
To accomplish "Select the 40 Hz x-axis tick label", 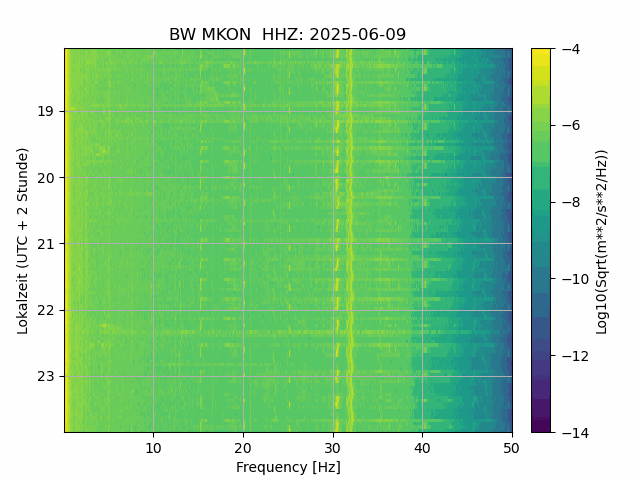I will (x=422, y=449).
